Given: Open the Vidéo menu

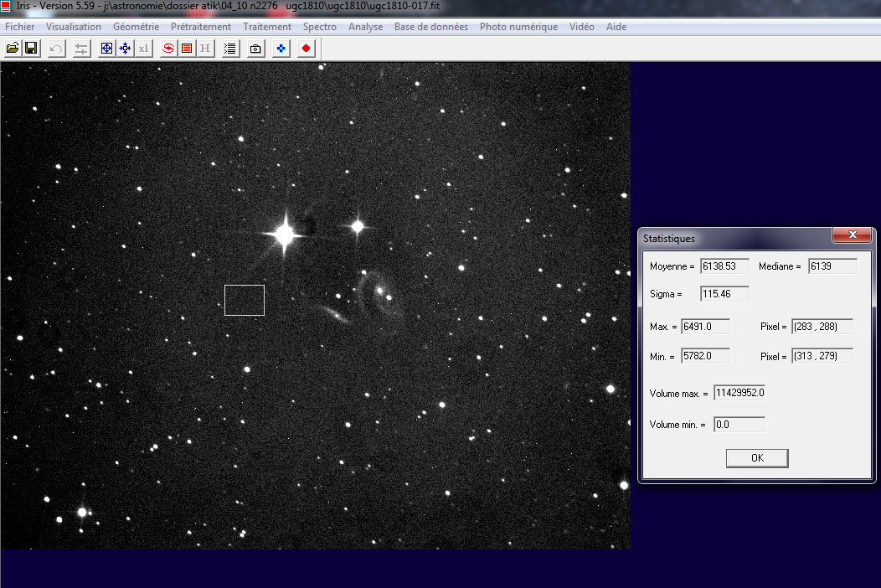Looking at the screenshot, I should point(581,27).
